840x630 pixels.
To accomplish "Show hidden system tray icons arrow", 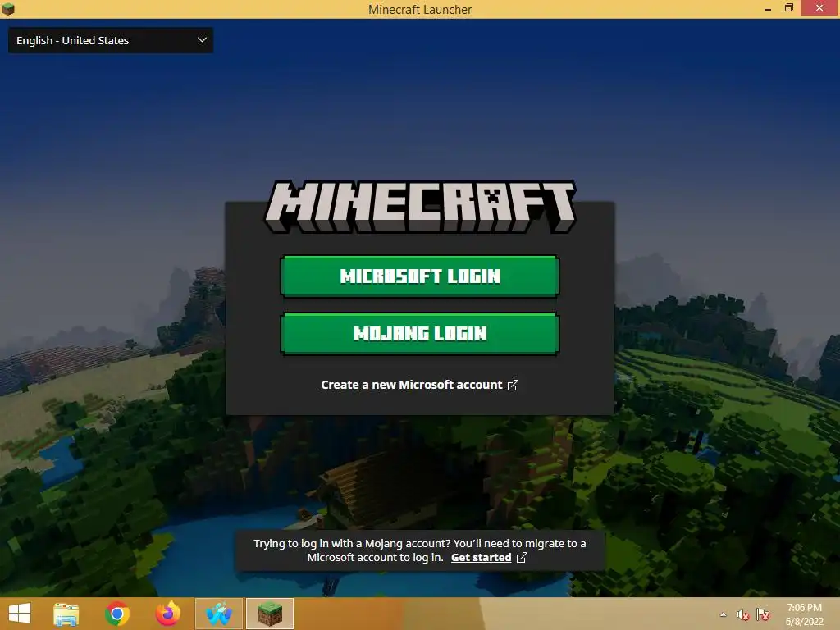I will point(724,614).
